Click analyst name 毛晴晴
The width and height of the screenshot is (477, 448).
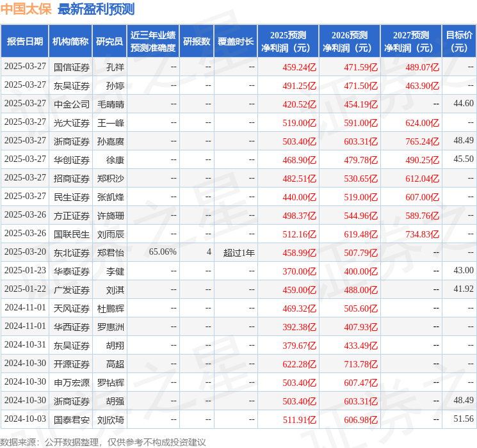point(111,104)
